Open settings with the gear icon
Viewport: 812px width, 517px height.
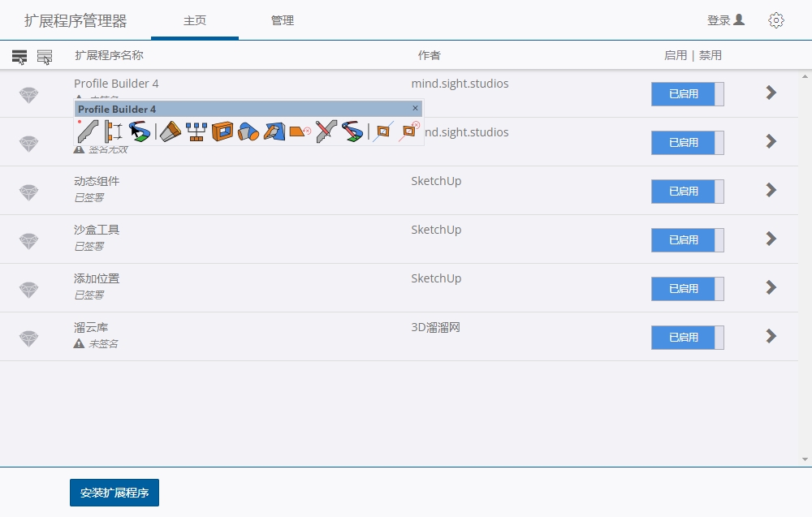(776, 20)
